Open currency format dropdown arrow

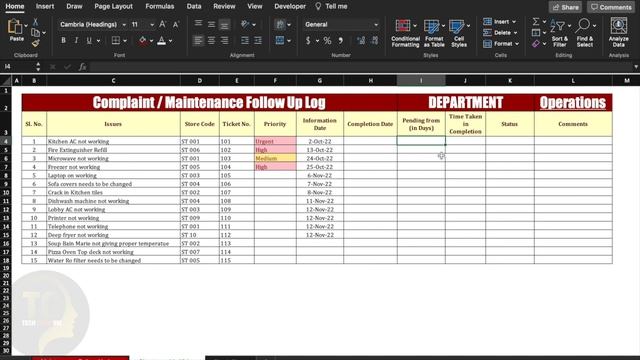click(x=318, y=40)
